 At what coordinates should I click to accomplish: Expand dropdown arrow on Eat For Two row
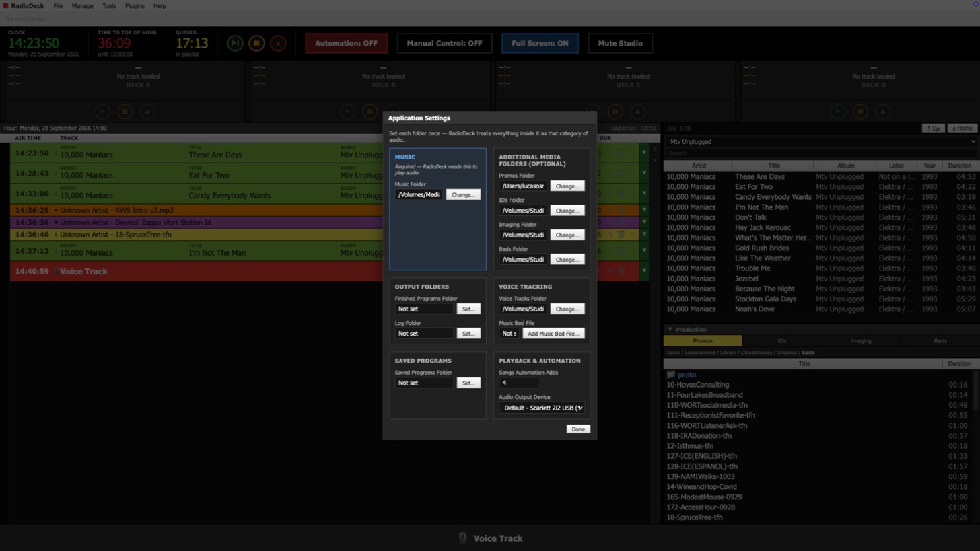click(x=644, y=173)
